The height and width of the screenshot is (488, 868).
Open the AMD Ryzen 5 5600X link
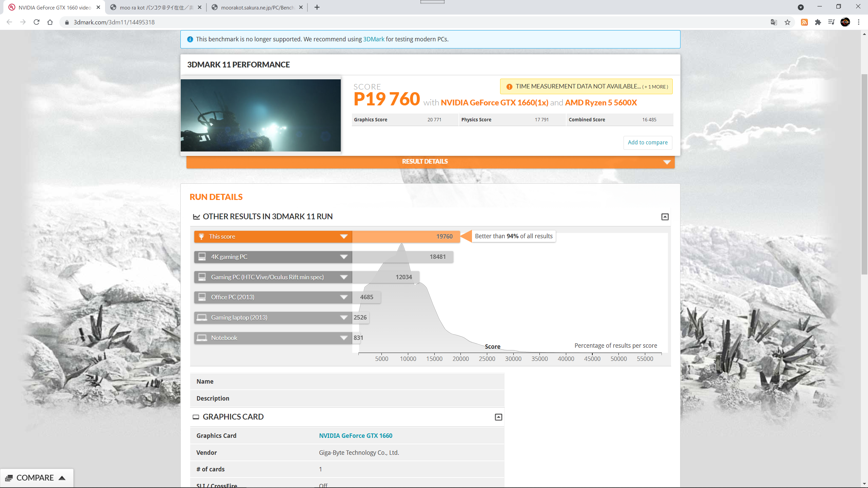tap(601, 103)
